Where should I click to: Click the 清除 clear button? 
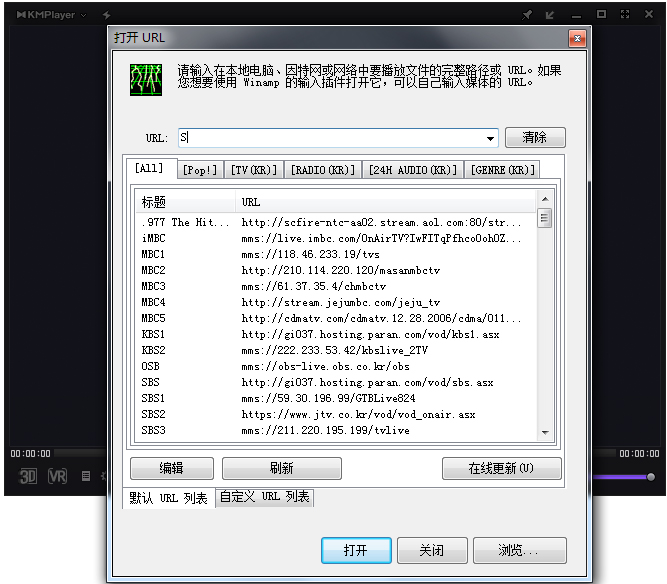(x=535, y=137)
